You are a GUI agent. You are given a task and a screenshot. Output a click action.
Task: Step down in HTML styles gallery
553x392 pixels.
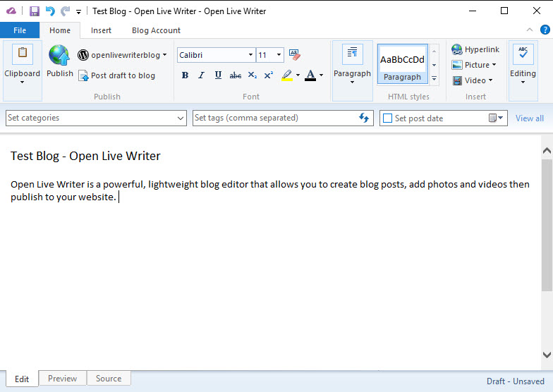(x=435, y=65)
